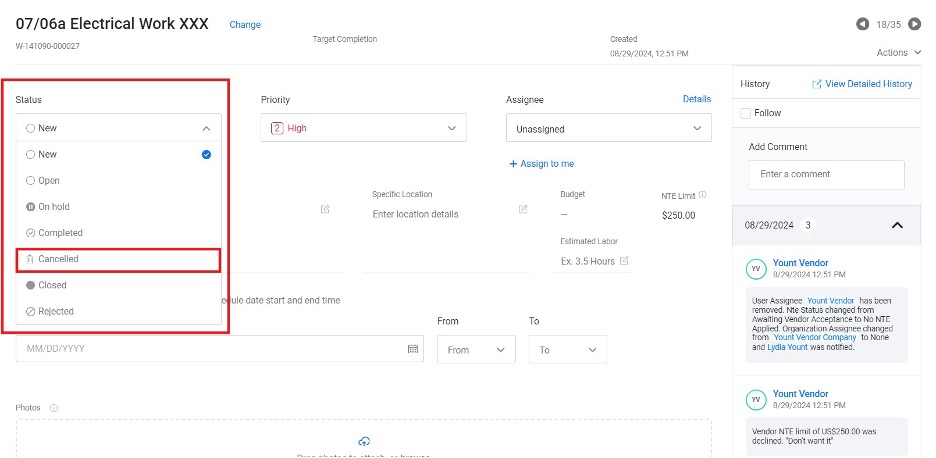Viewport: 936px width, 458px height.
Task: Click Photos info icon
Action: tap(54, 408)
